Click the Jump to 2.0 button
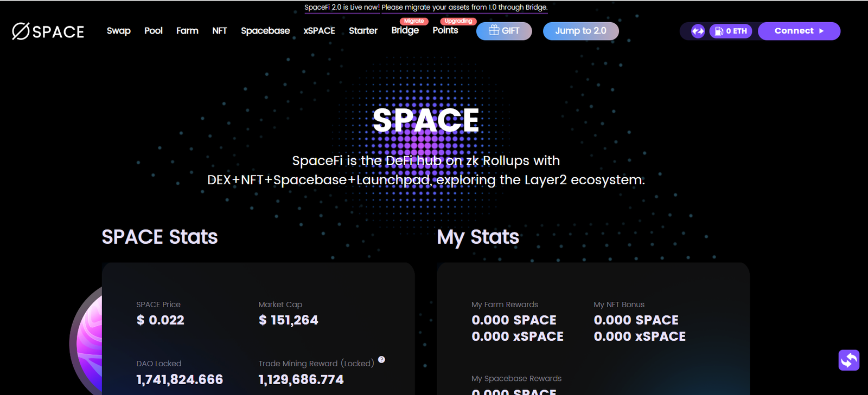868x395 pixels. click(x=581, y=31)
